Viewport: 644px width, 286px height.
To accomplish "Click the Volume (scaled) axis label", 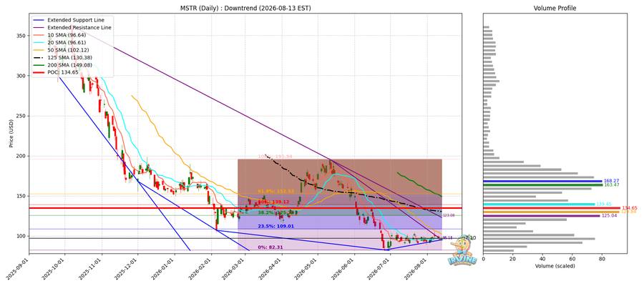I will 555,266.
